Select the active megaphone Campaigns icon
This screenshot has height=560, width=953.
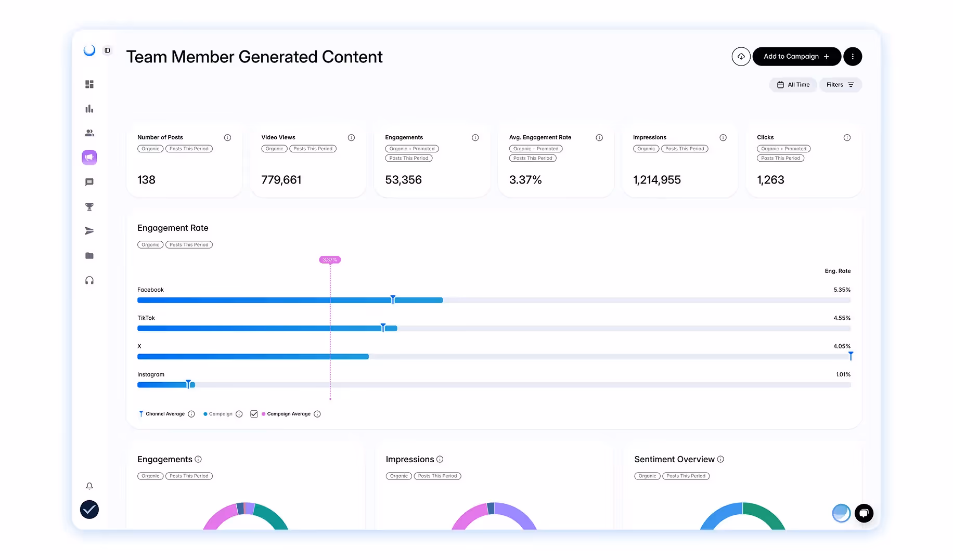pos(89,157)
